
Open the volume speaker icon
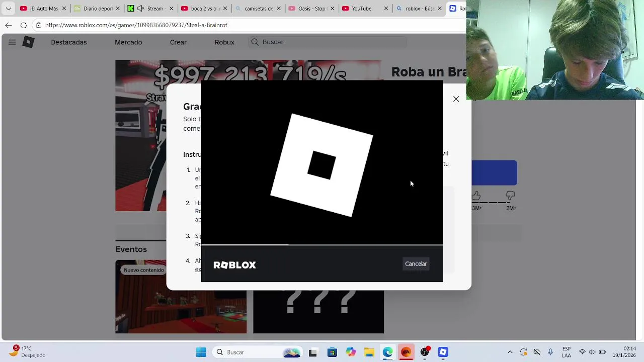pos(592,352)
